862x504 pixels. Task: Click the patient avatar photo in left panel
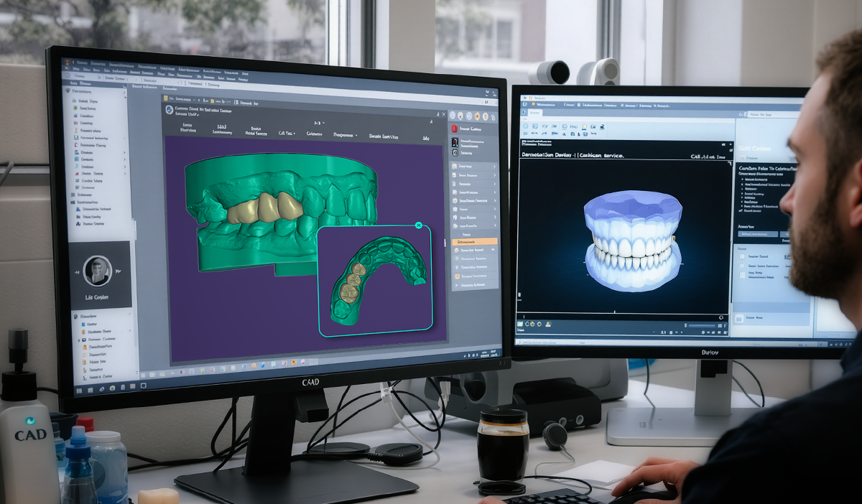[x=98, y=271]
